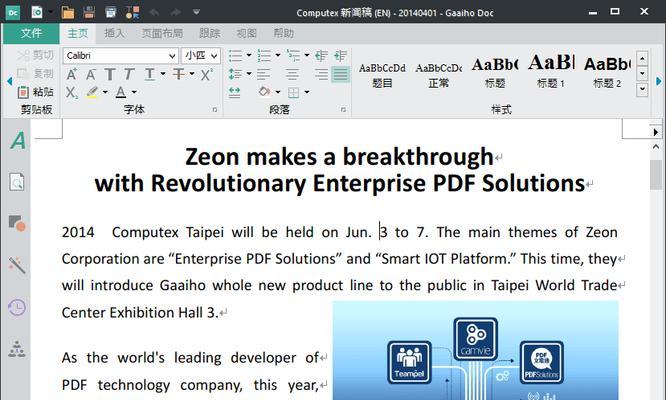Click the paragraph borders icon
Image resolution: width=666 pixels, height=400 pixels.
click(x=293, y=92)
